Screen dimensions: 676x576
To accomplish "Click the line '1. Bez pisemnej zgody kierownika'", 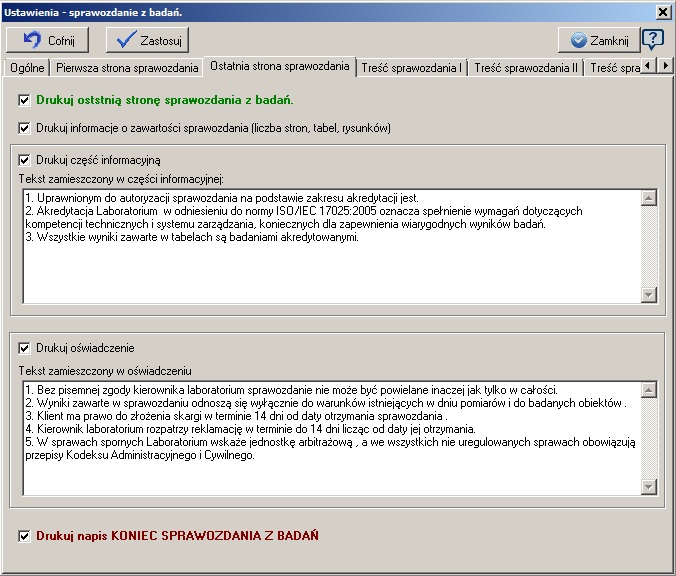I will tap(291, 390).
